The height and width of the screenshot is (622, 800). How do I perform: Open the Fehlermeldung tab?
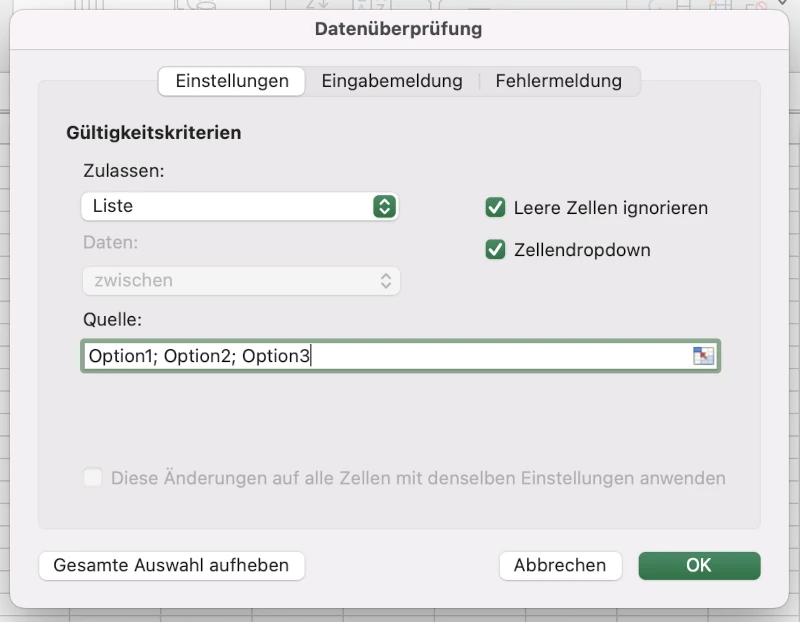click(558, 81)
